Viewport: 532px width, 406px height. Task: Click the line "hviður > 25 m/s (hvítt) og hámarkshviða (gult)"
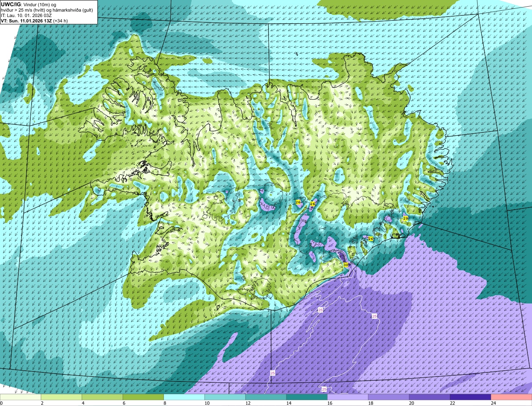pyautogui.click(x=47, y=10)
